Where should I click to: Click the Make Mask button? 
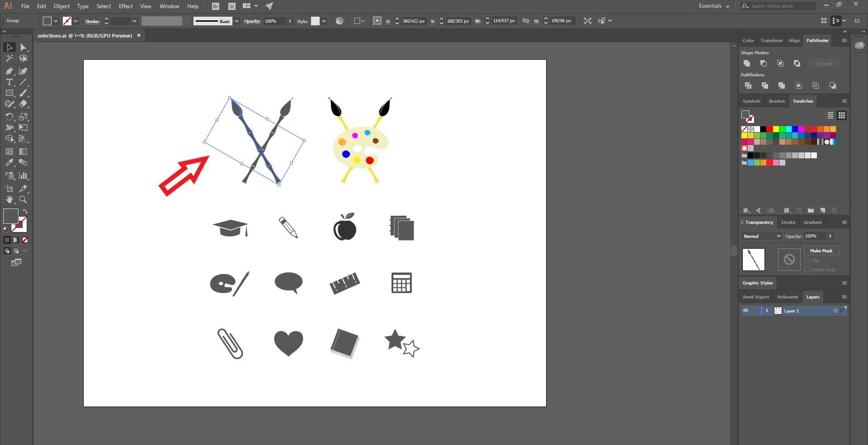[821, 251]
